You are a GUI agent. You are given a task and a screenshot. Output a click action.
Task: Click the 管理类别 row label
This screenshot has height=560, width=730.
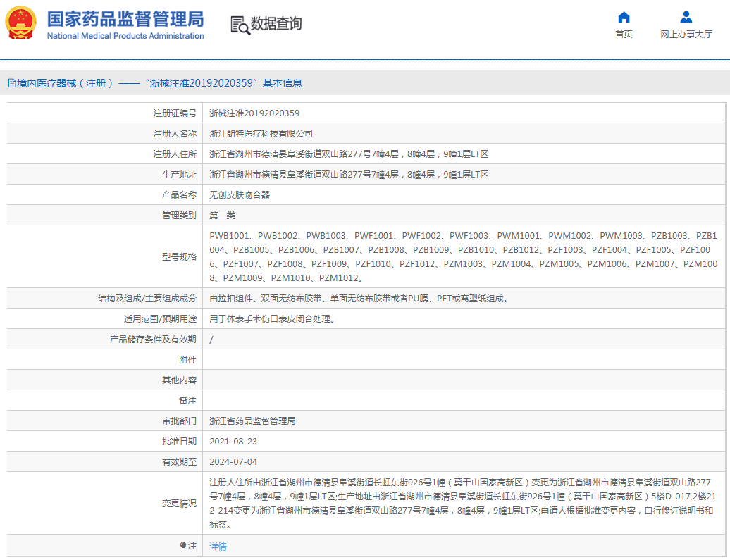179,215
